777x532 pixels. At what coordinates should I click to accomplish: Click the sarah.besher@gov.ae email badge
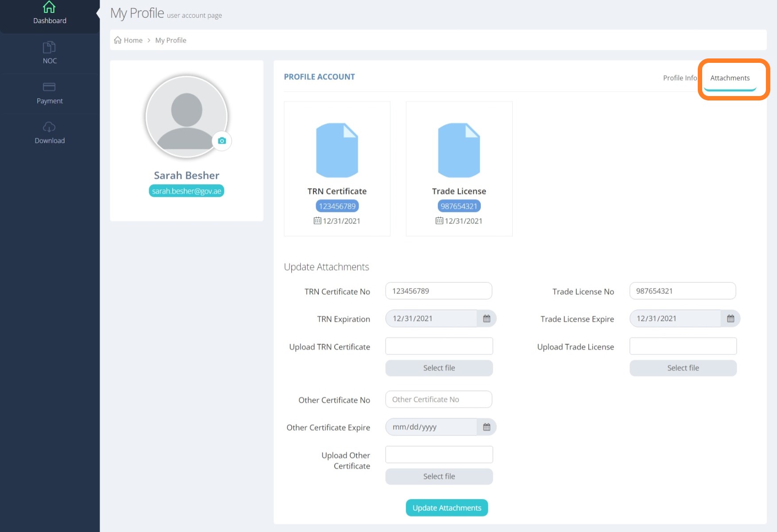point(186,191)
